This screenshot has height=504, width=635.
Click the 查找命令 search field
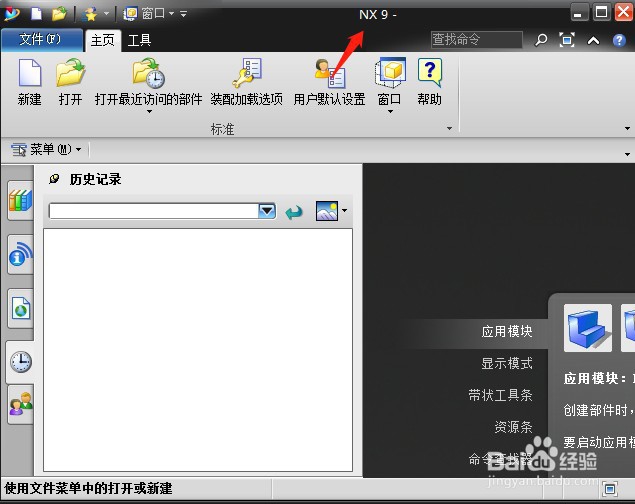tap(477, 40)
